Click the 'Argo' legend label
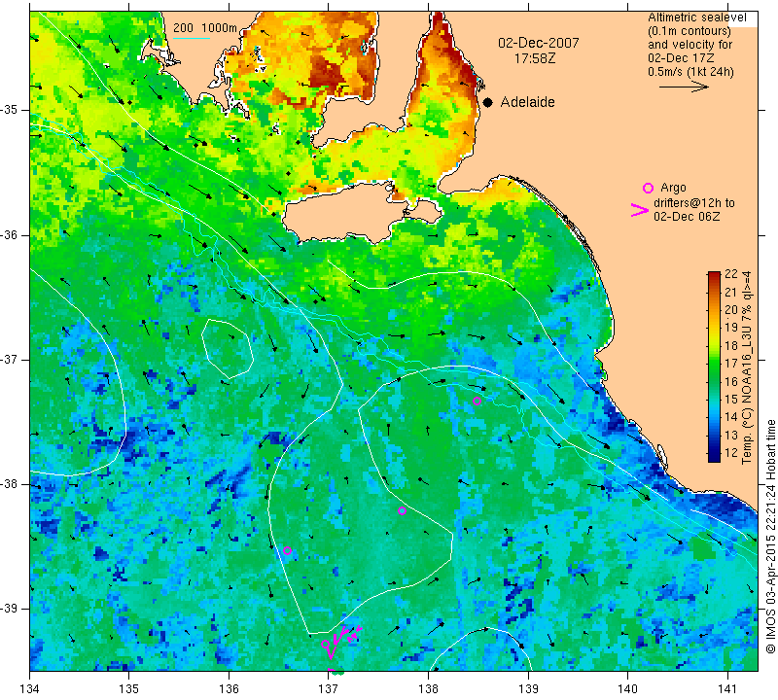 click(x=673, y=188)
